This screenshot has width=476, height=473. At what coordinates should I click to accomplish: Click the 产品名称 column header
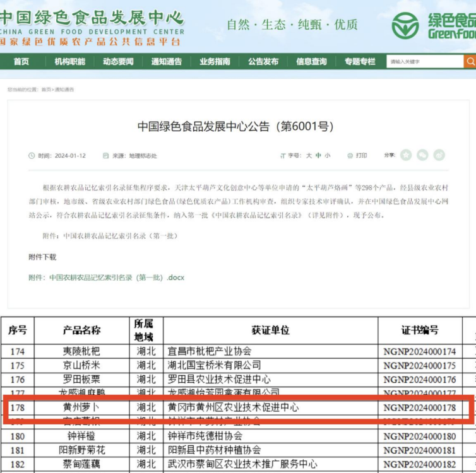click(x=81, y=330)
